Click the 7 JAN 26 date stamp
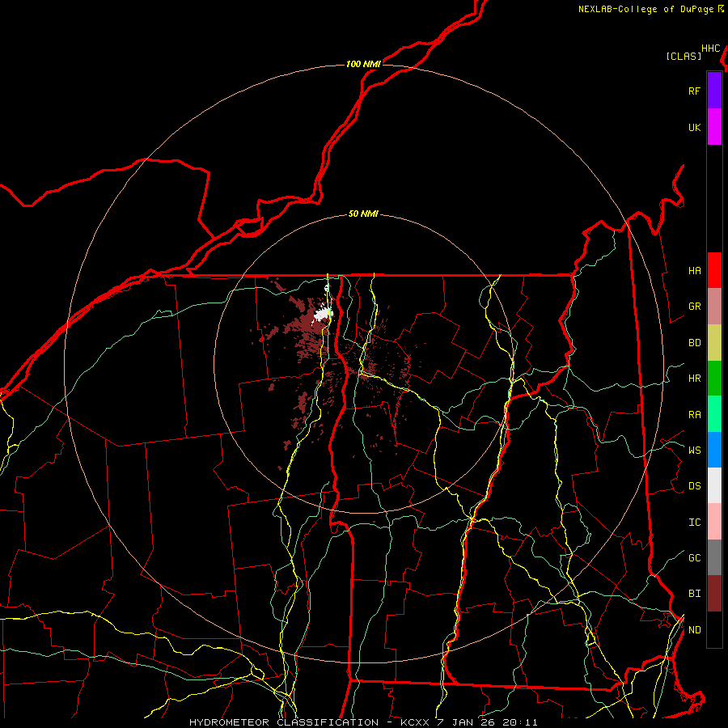728x728 pixels. coord(467,722)
